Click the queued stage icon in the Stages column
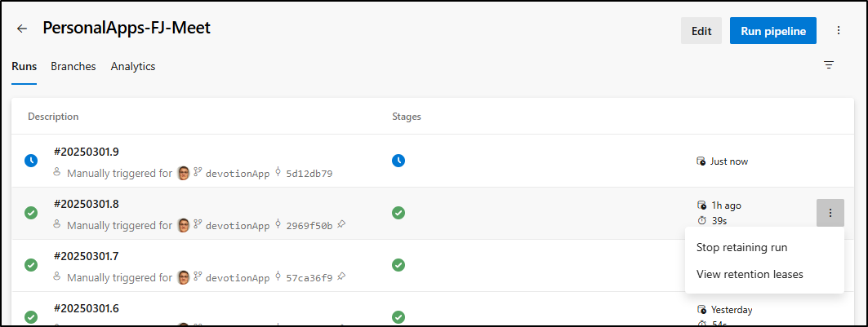 (x=398, y=161)
